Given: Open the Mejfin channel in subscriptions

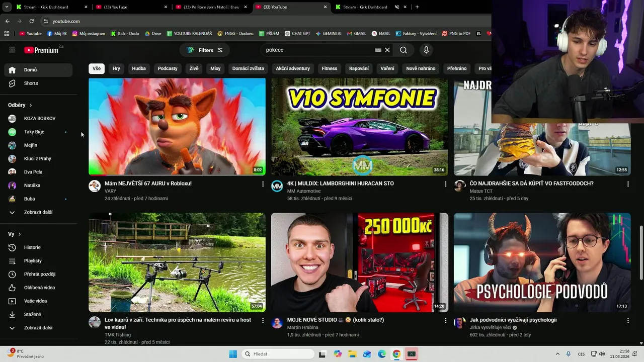Looking at the screenshot, I should pos(39,145).
